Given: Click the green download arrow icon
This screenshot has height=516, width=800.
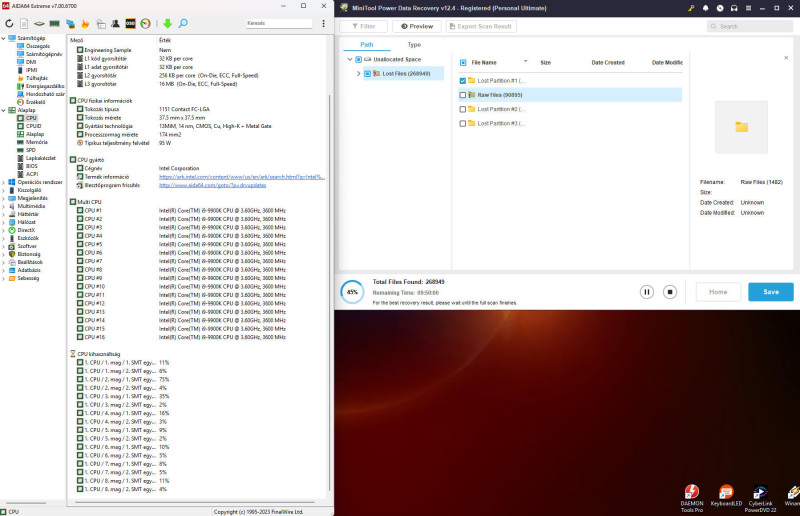Looking at the screenshot, I should 167,23.
